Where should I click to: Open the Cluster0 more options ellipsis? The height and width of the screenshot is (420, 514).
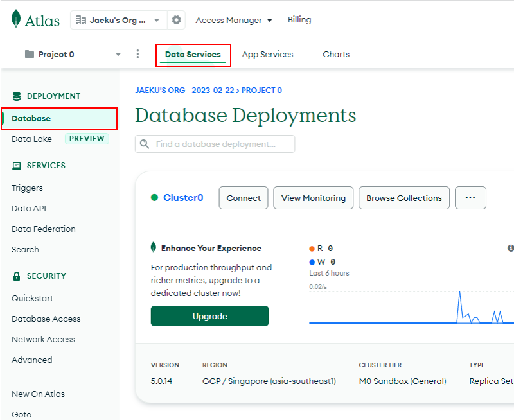tap(470, 198)
